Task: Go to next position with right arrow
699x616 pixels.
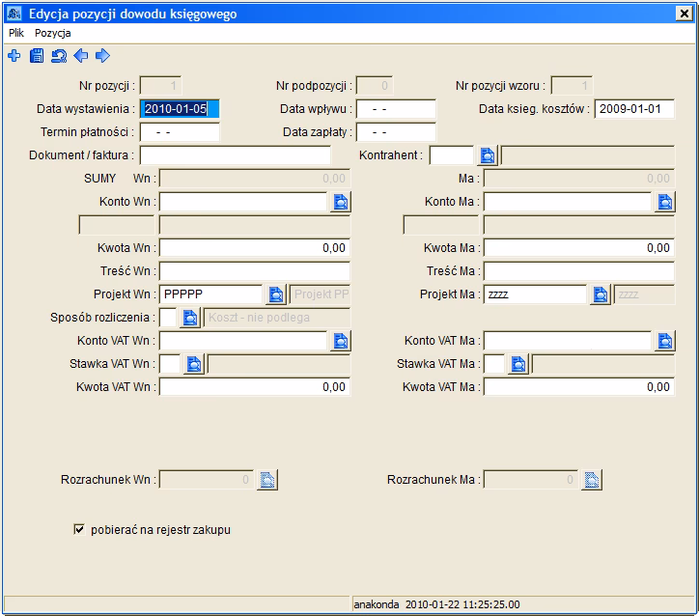Action: click(103, 56)
